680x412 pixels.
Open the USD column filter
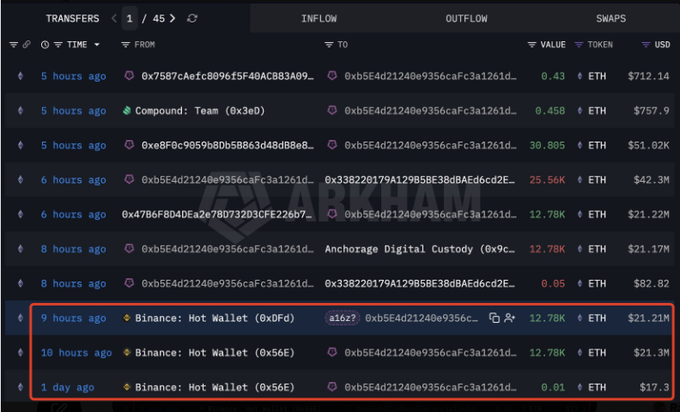[646, 45]
